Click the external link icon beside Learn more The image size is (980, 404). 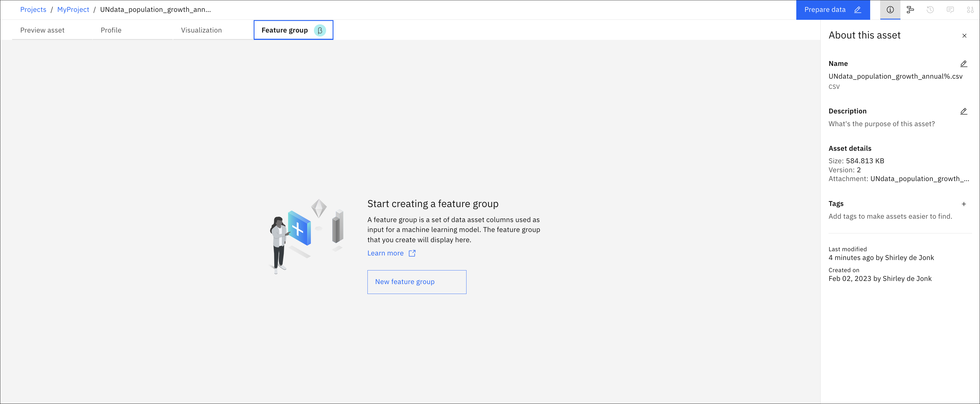412,253
